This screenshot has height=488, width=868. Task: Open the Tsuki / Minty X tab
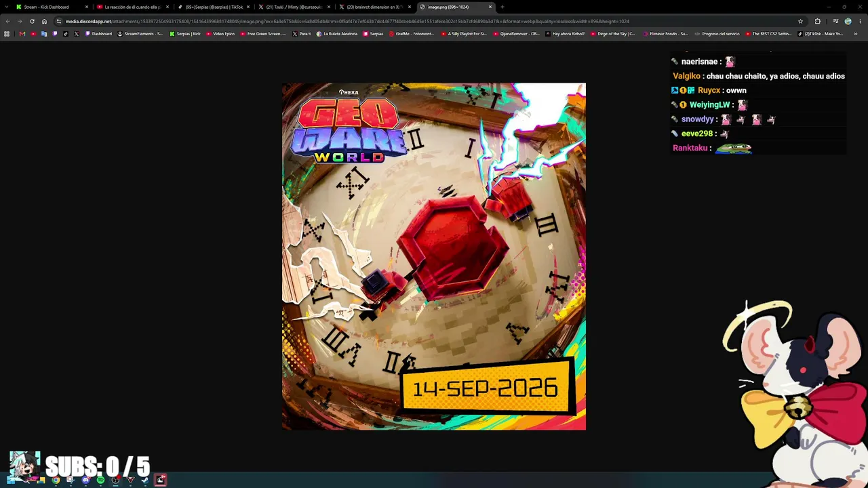[294, 7]
